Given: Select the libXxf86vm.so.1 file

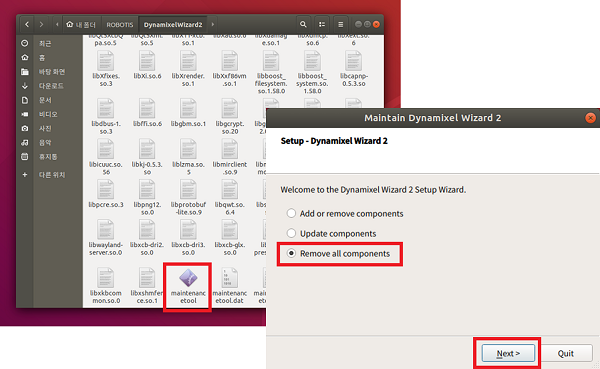Looking at the screenshot, I should [x=230, y=69].
